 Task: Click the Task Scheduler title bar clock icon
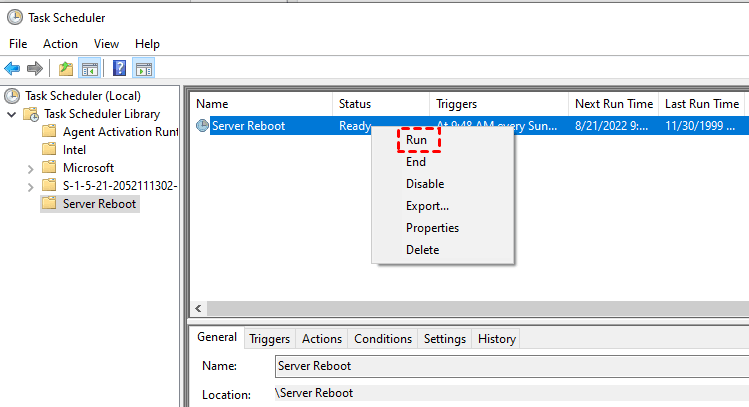click(x=15, y=17)
